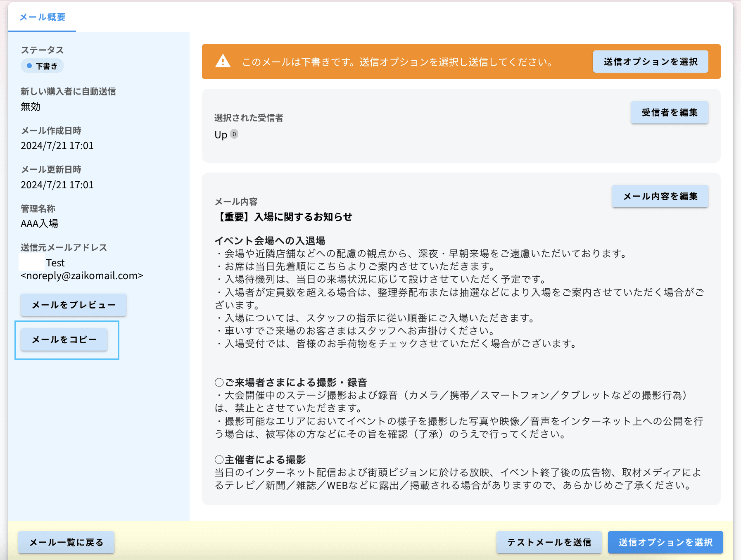Click the 受信者を編集 button

click(x=670, y=112)
